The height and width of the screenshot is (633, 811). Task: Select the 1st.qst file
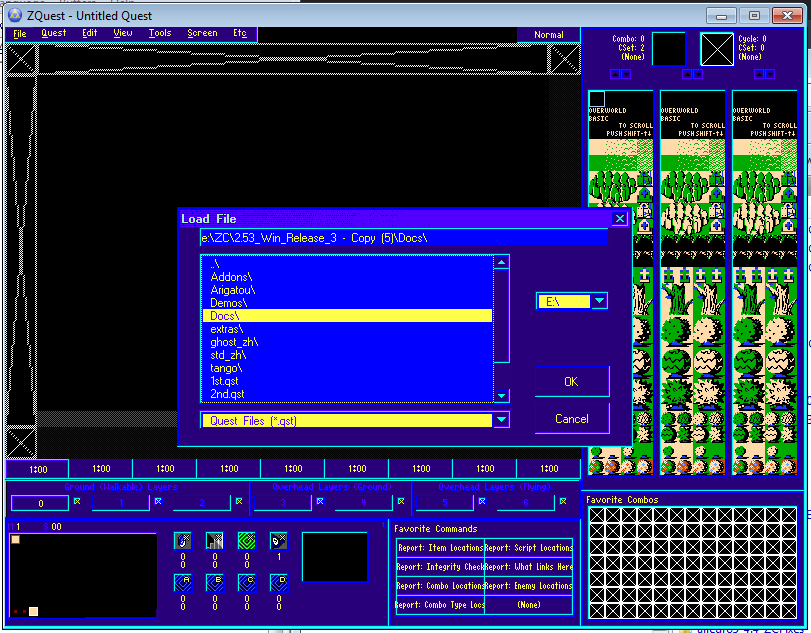coord(347,381)
